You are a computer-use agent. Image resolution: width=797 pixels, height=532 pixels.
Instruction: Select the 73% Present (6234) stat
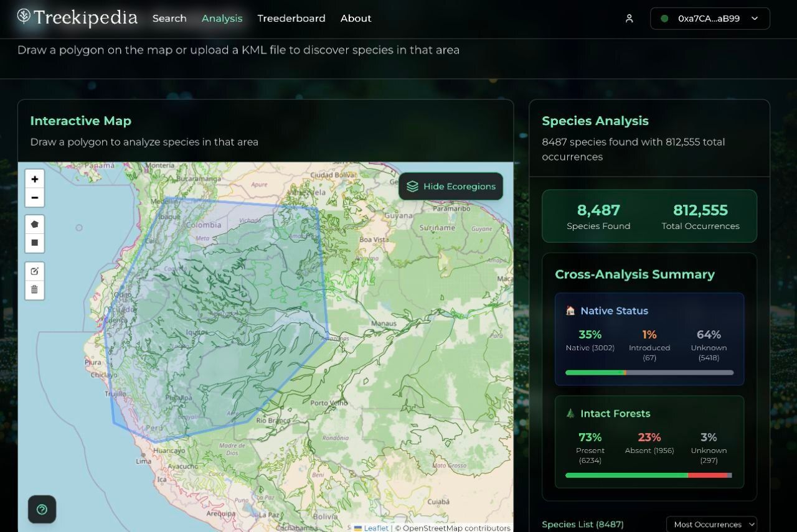(590, 448)
